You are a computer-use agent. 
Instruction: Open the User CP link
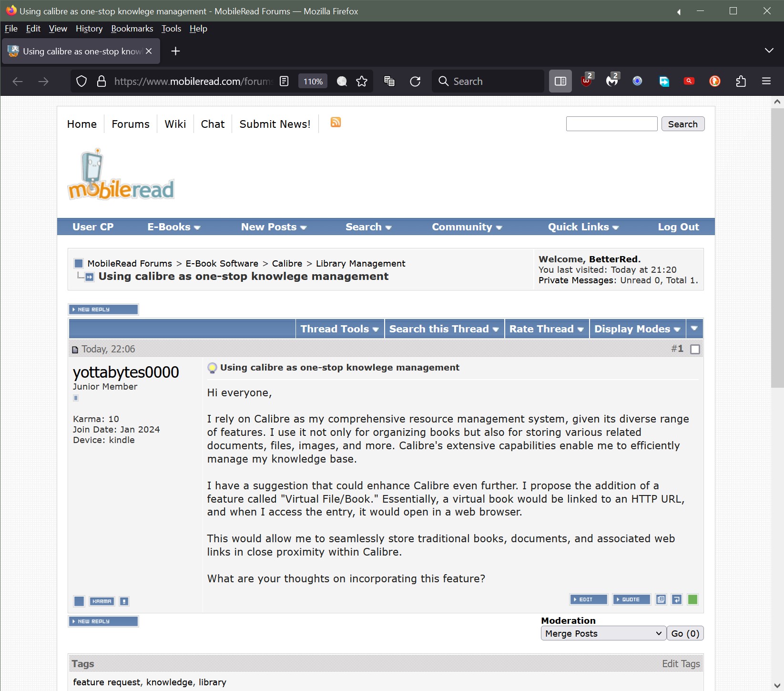[x=93, y=227]
